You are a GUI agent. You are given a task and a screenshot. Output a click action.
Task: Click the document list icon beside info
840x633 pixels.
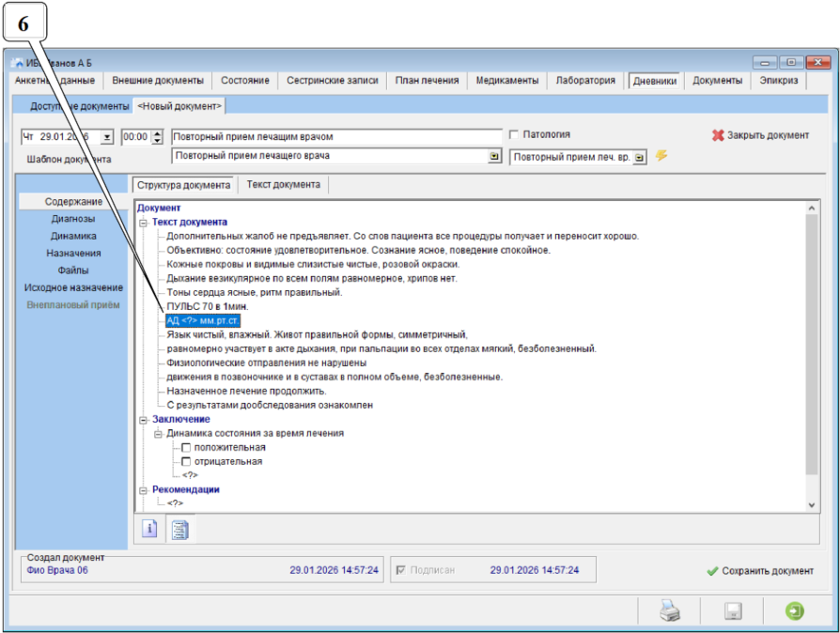pos(179,530)
